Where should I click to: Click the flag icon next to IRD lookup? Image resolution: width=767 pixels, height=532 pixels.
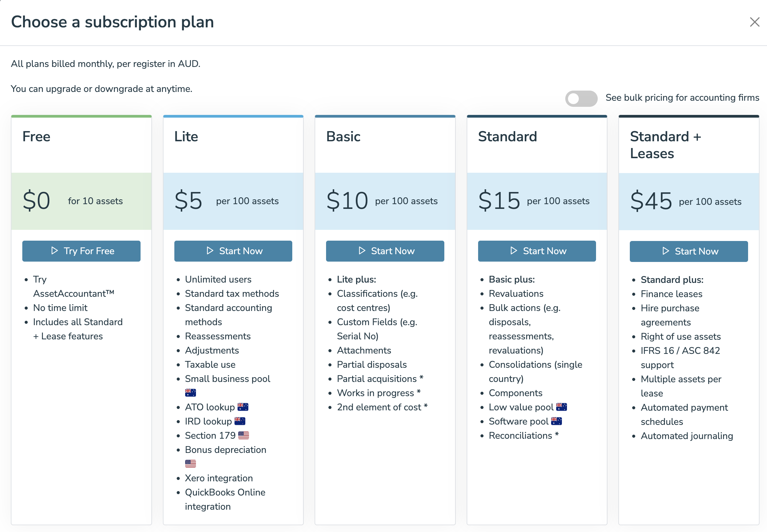pos(240,421)
